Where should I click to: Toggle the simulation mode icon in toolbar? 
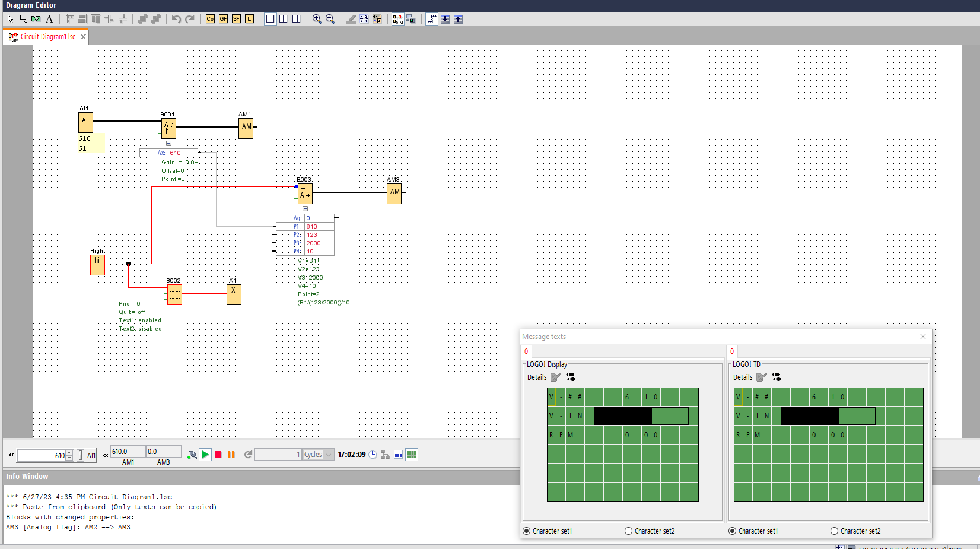(397, 19)
